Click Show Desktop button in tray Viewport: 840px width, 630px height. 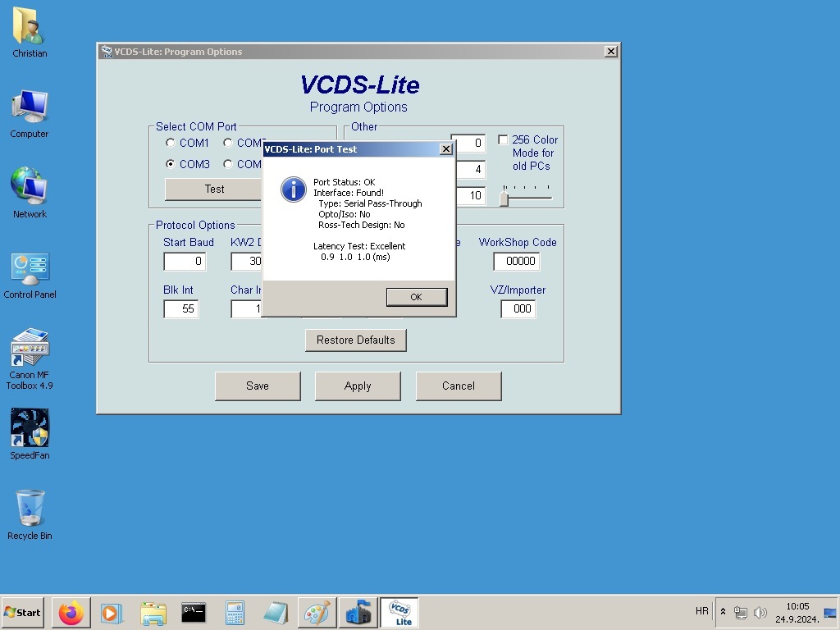click(x=830, y=612)
